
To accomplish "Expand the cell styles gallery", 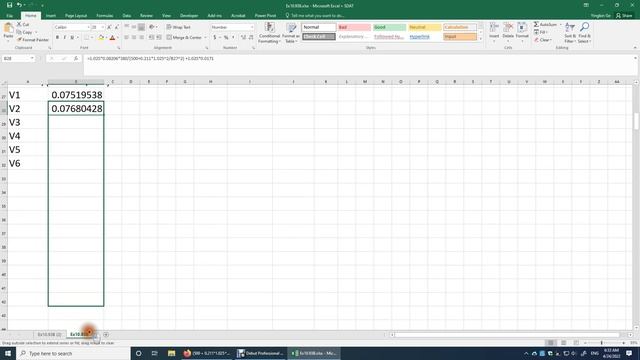I will pyautogui.click(x=480, y=39).
